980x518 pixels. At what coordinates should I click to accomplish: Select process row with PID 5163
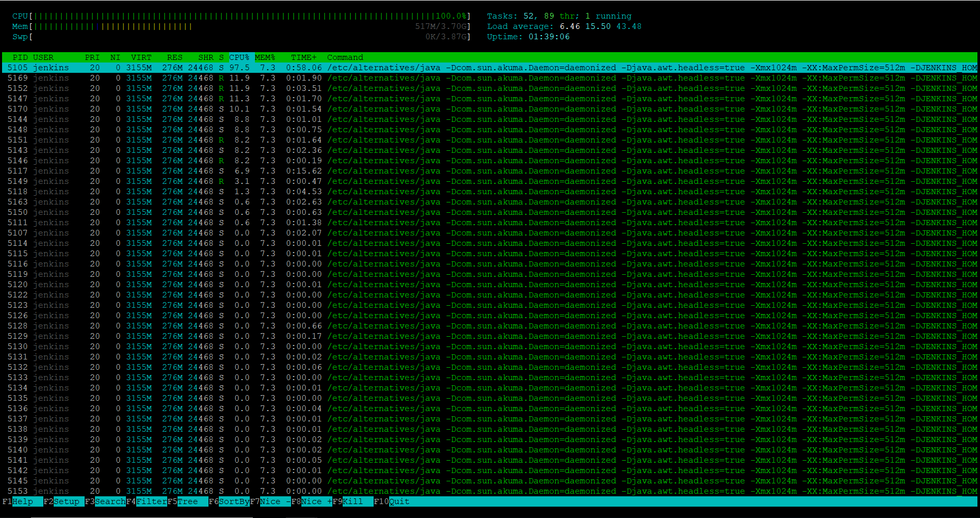click(490, 202)
